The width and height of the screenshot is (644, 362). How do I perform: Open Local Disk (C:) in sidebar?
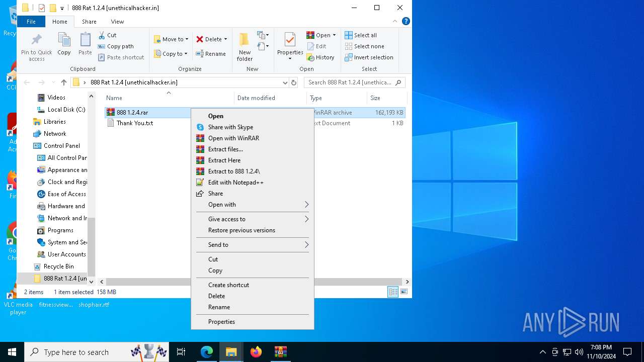pos(66,110)
